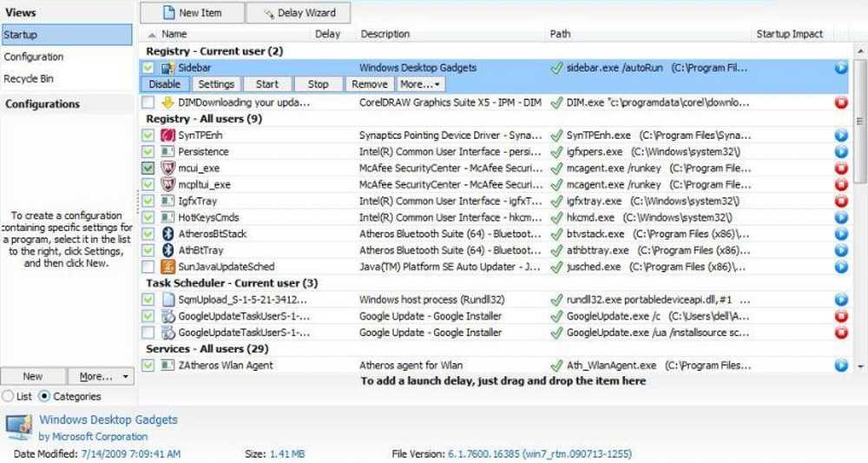The width and height of the screenshot is (868, 463).
Task: Open the More... dropdown for Sidebar
Action: coord(421,84)
